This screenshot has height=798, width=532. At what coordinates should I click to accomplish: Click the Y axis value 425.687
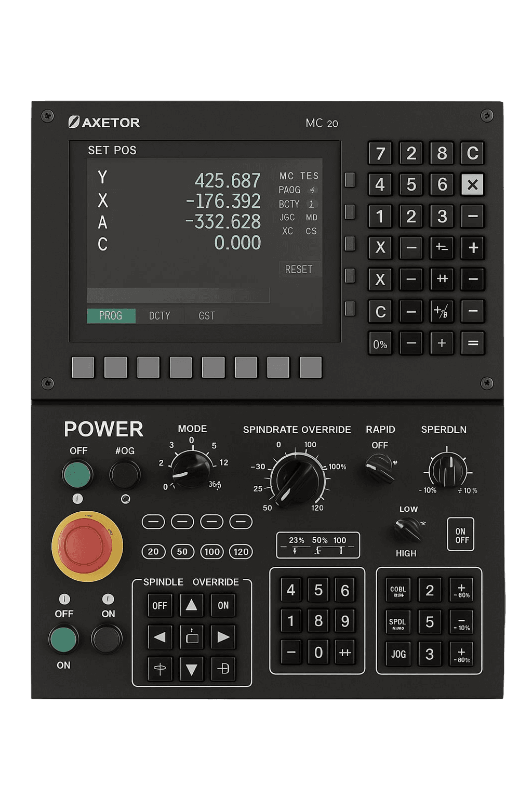[228, 181]
